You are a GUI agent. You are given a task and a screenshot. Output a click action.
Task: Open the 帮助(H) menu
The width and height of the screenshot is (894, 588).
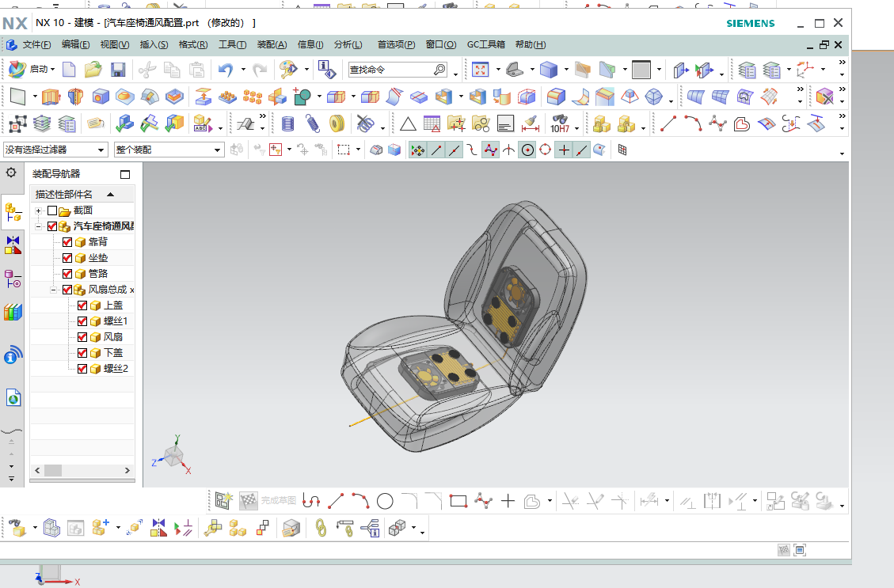tap(531, 44)
